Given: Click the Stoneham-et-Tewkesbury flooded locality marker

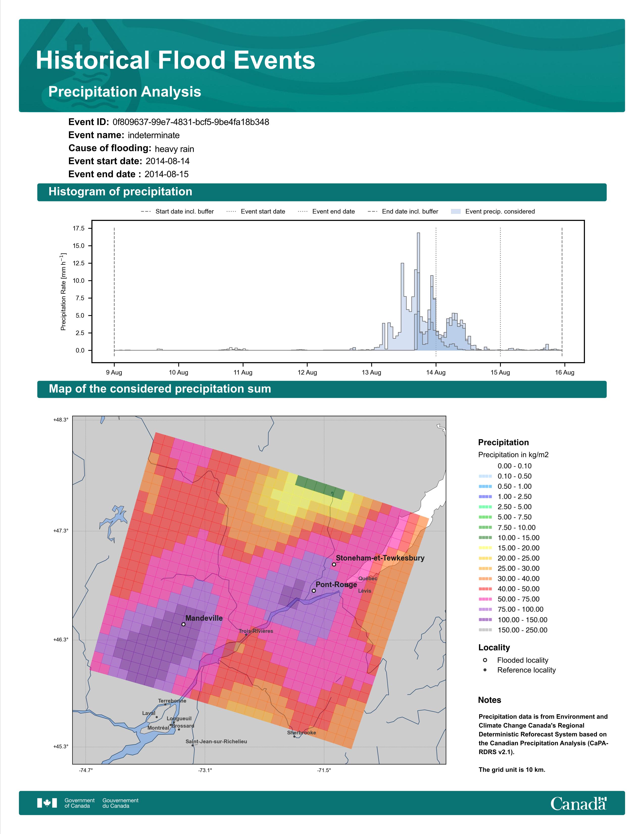Looking at the screenshot, I should coord(334,564).
